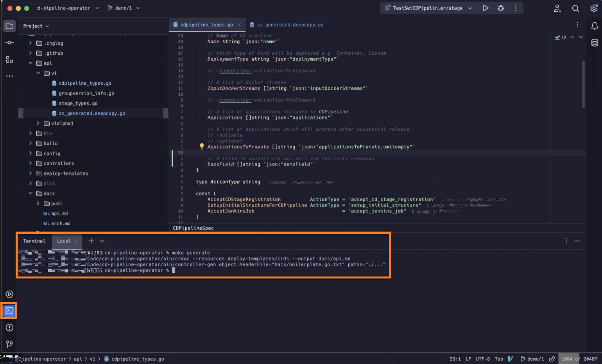
Task: Open the Git tool window icon
Action: [9, 344]
